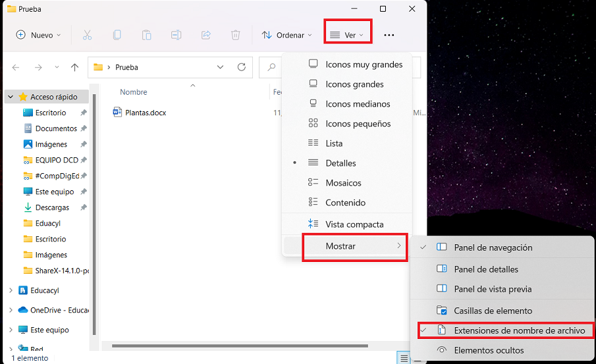
Task: Click the horizontal scrollbar in file list
Action: pos(240,346)
